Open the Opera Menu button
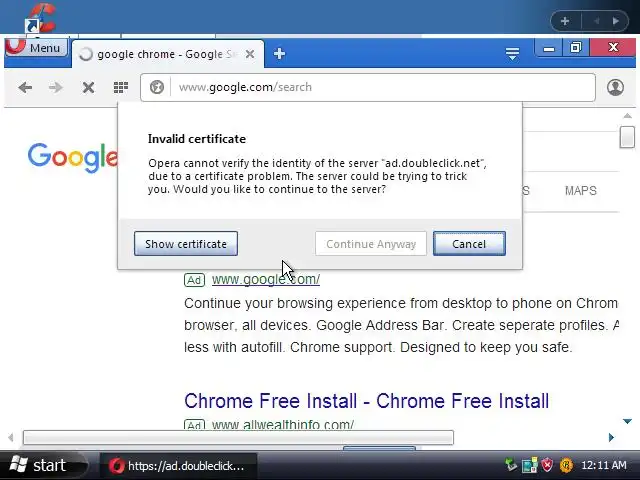This screenshot has width=640, height=480. pyautogui.click(x=36, y=47)
